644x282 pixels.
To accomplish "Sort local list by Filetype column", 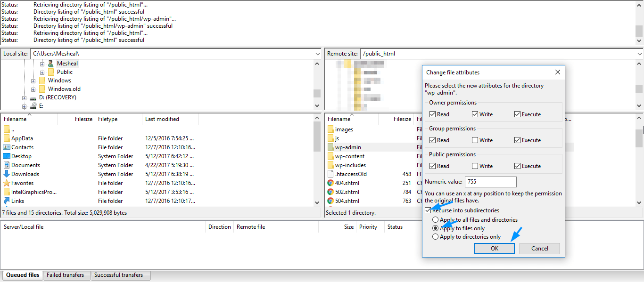I will point(118,119).
